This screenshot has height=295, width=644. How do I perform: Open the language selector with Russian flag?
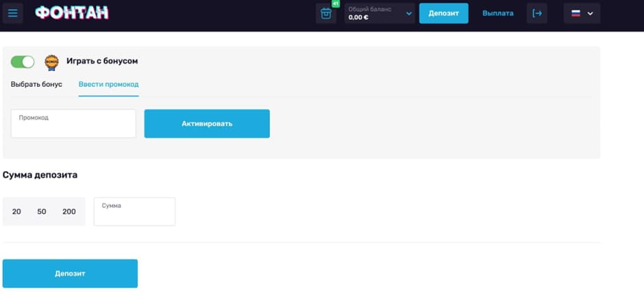[582, 14]
